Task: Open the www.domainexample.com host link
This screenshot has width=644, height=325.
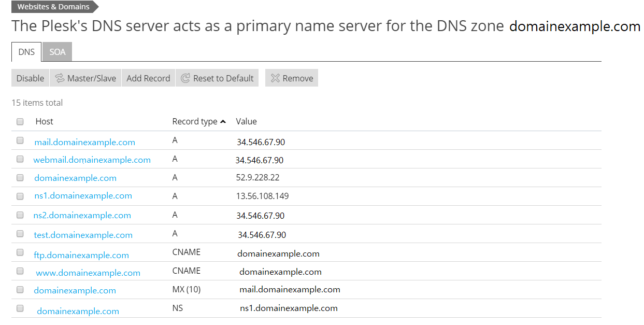Action: pyautogui.click(x=88, y=273)
